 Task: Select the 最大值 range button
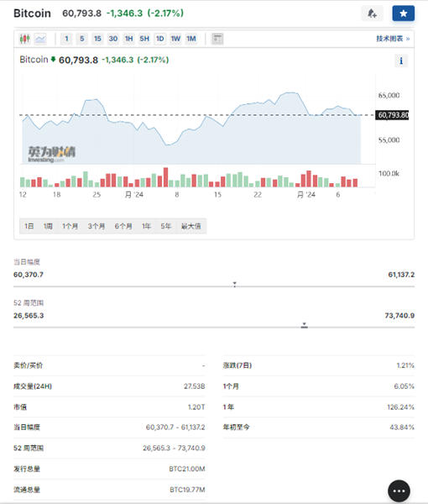click(x=191, y=226)
